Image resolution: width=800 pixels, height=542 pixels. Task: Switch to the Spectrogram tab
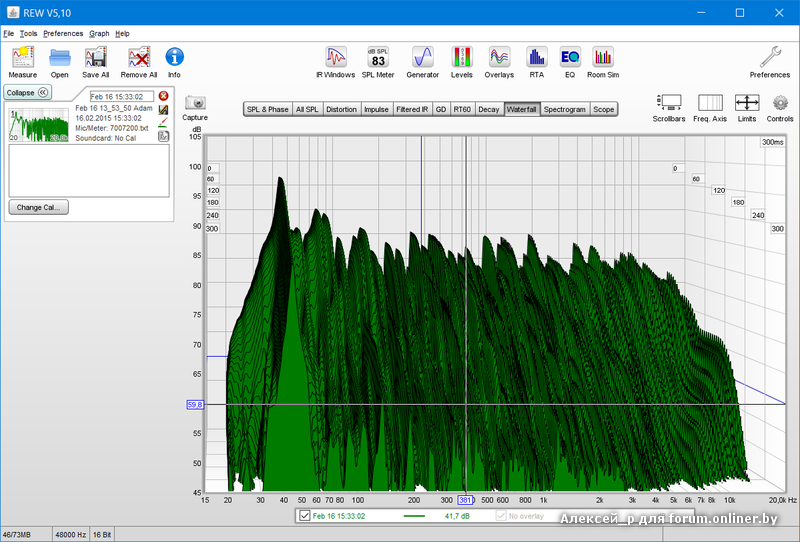565,109
